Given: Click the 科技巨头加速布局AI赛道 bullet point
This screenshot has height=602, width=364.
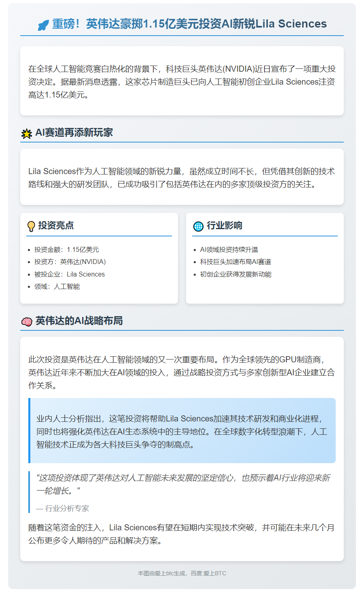Looking at the screenshot, I should pyautogui.click(x=235, y=262).
